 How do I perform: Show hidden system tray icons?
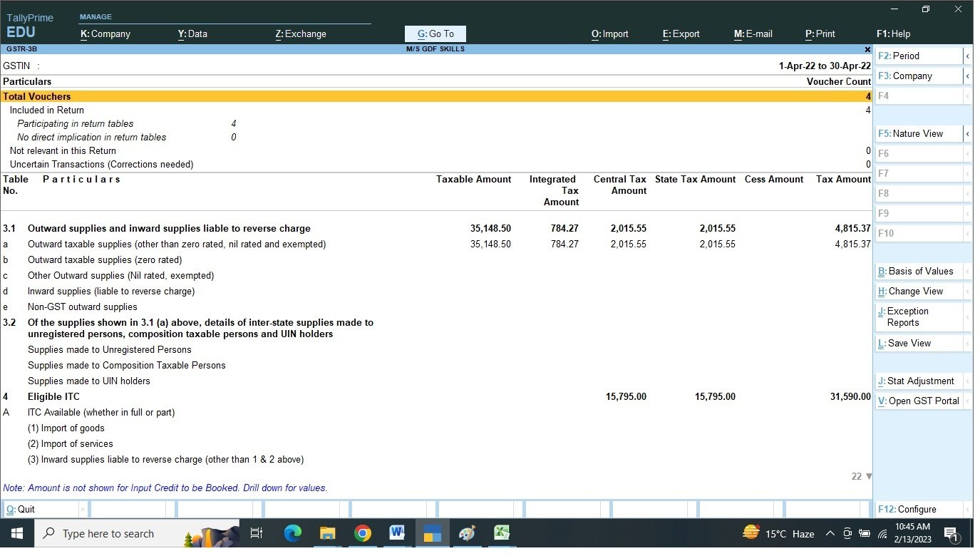pos(830,533)
